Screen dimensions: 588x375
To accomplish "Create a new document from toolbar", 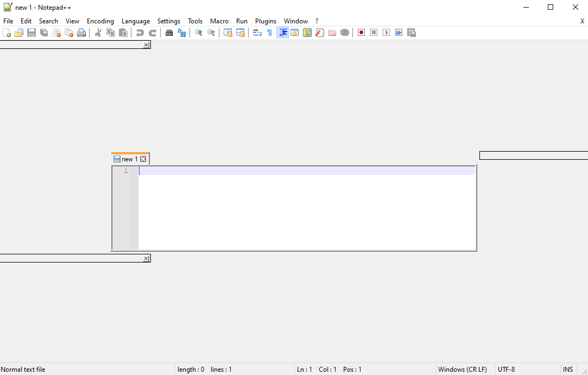I will pos(7,33).
